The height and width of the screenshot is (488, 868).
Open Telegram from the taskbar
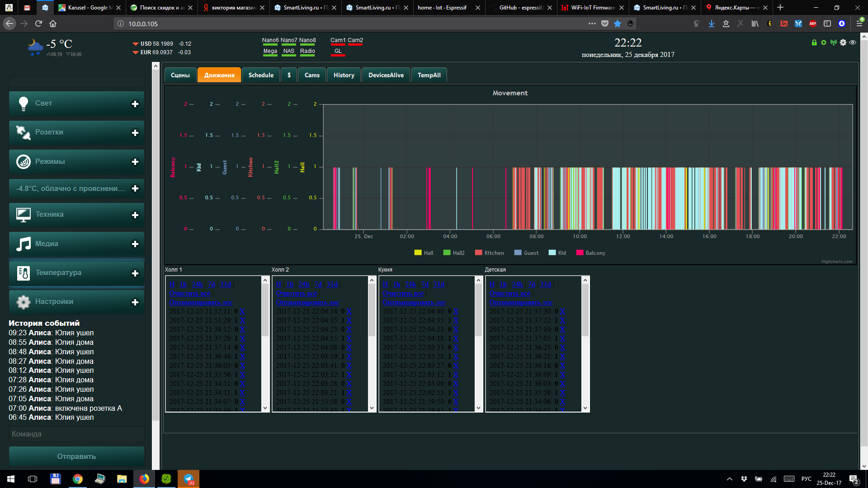pos(189,479)
